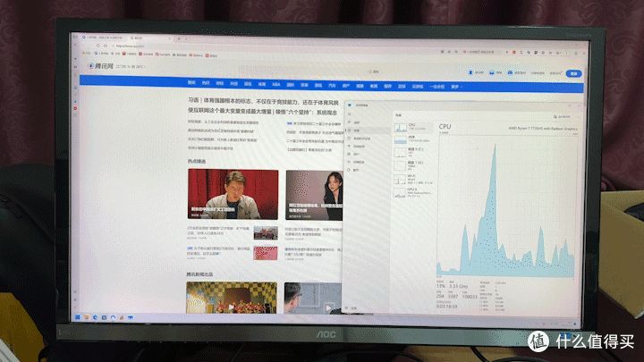Viewport: 644px width, 362px height.
Task: Open headline 使互联网这个最大变量变成最大增量
Action: click(x=262, y=111)
